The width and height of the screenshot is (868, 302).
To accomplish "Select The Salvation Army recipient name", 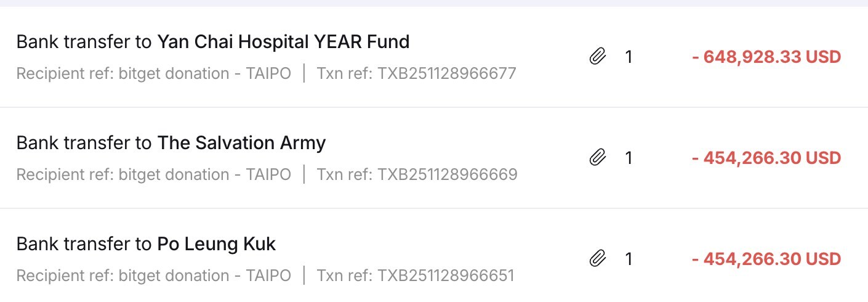I will [x=241, y=143].
